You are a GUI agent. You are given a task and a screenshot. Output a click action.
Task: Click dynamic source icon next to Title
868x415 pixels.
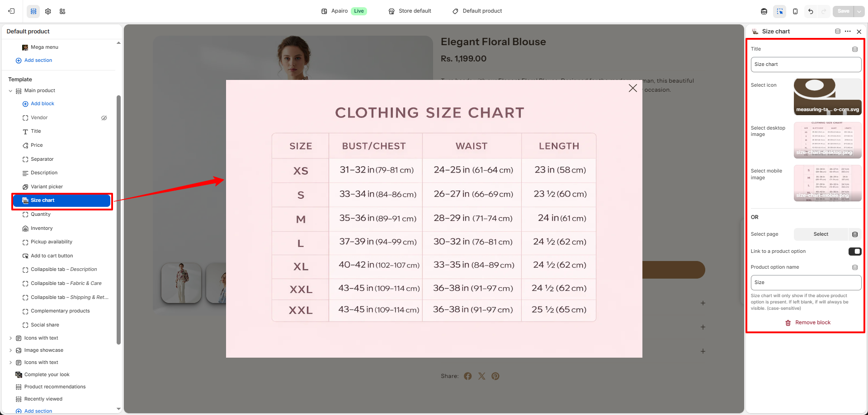[x=855, y=49]
